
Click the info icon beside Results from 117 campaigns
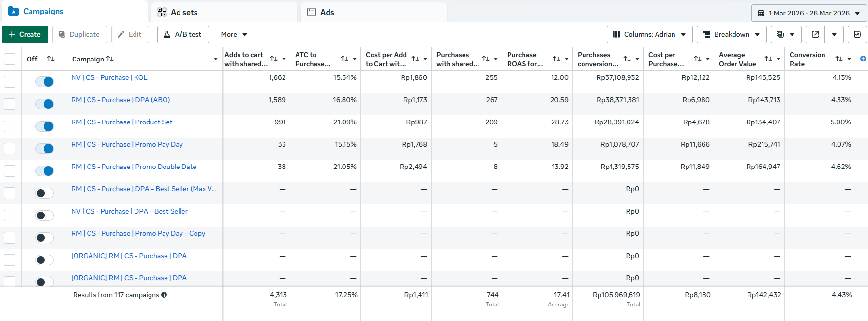[x=164, y=295]
